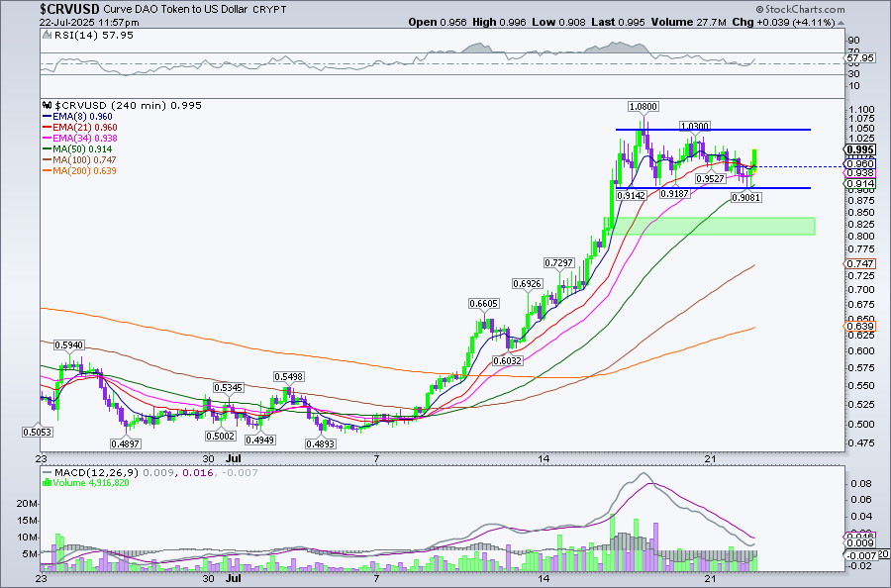
Task: Click the 1.0300 price label
Action: [695, 126]
